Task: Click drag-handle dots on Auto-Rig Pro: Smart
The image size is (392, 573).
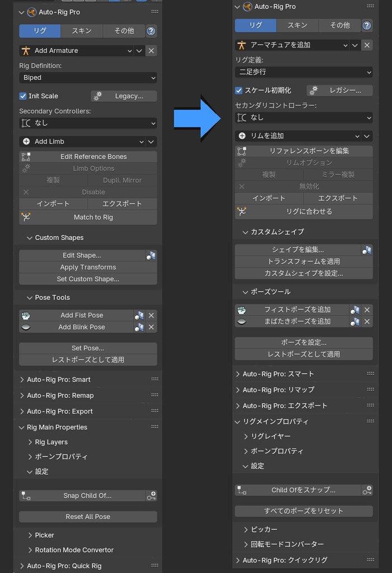Action: (154, 379)
